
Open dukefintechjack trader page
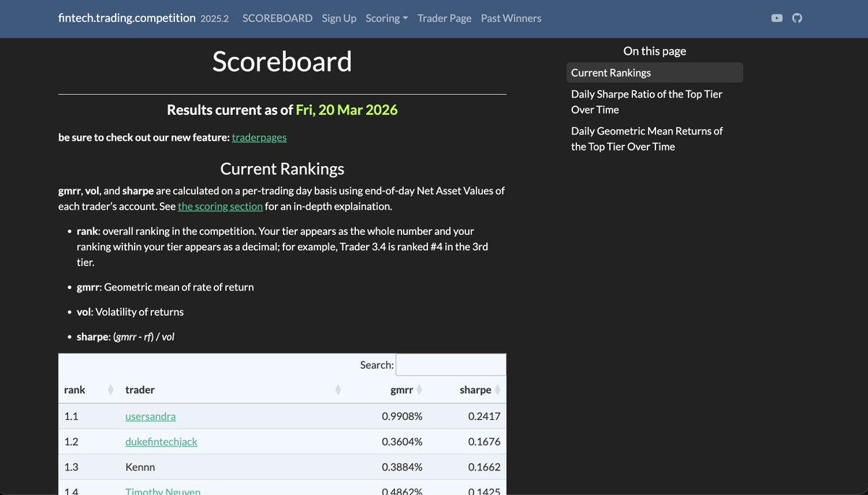click(x=161, y=442)
